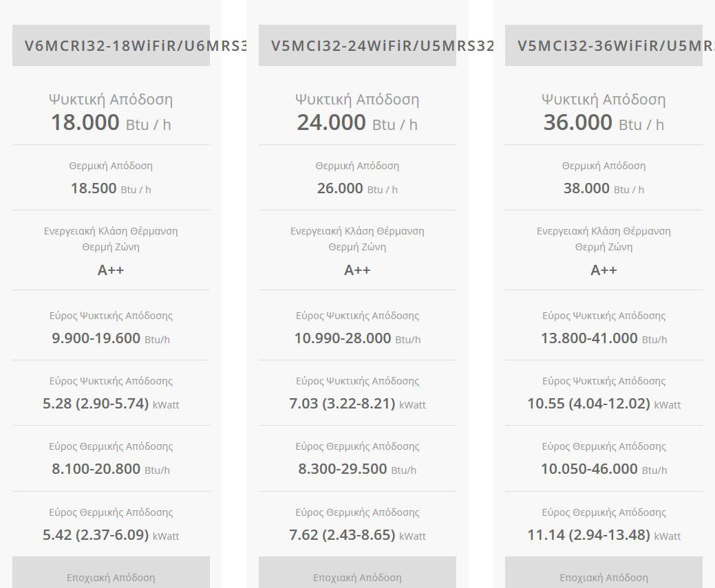Screen dimensions: 715x588
Task: Click the 18.000 Btu / h cooling capacity value
Action: (111, 123)
